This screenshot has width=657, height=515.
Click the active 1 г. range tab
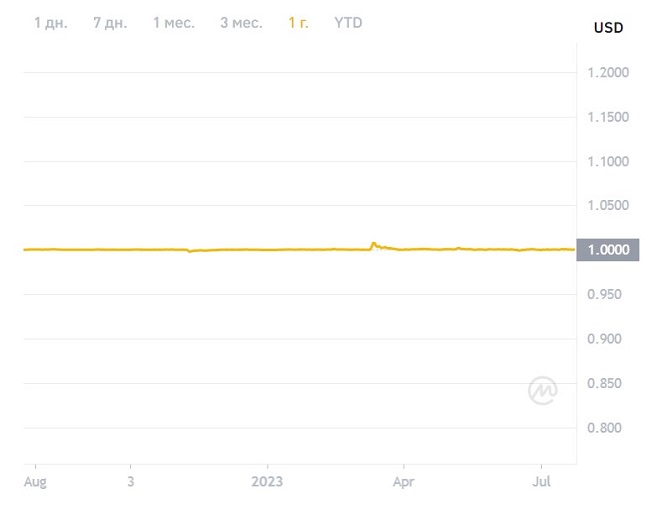pos(298,22)
